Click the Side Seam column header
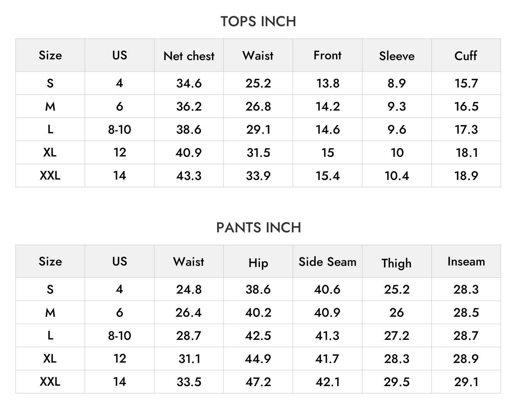 327,262
